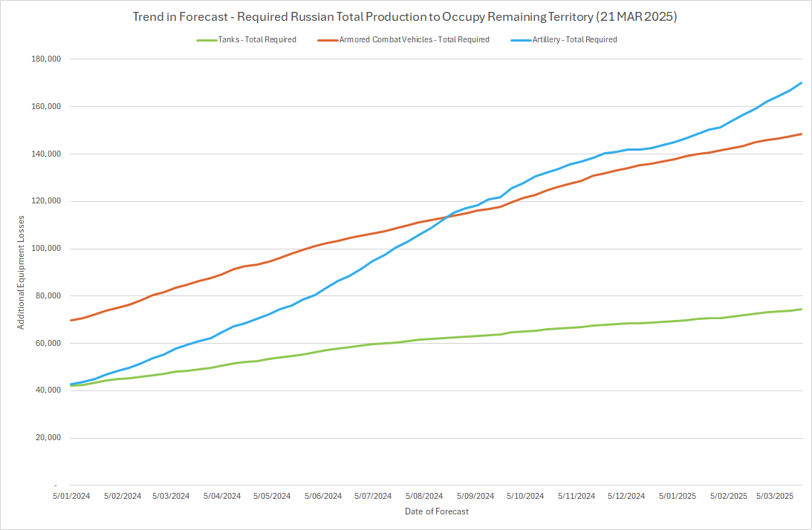Click where blue and orange lines cross
The width and height of the screenshot is (812, 530).
pyautogui.click(x=449, y=216)
